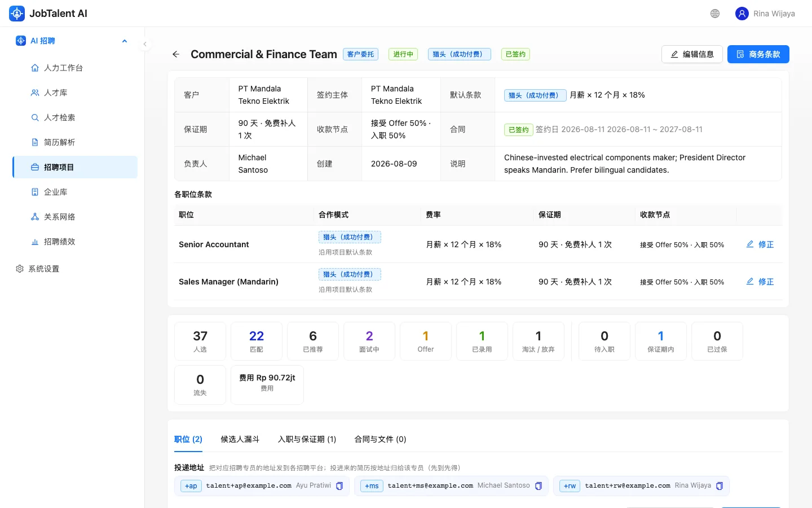812x508 pixels.
Task: Click the 1 已录用 stat card
Action: click(482, 341)
